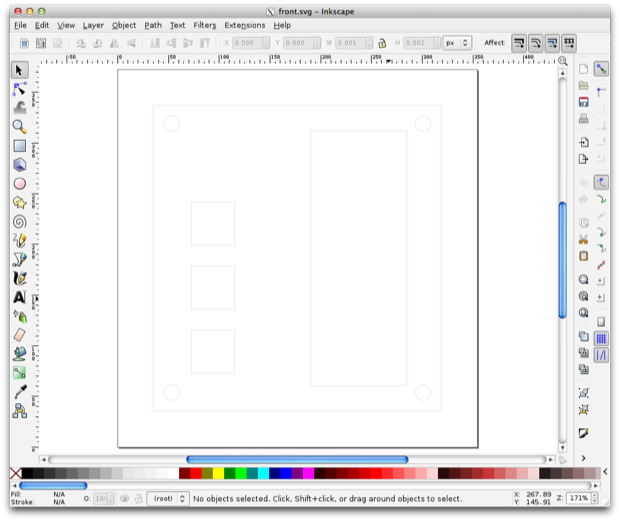Viewport: 620px width, 521px height.
Task: Cut selection with the scissors icon
Action: click(584, 239)
